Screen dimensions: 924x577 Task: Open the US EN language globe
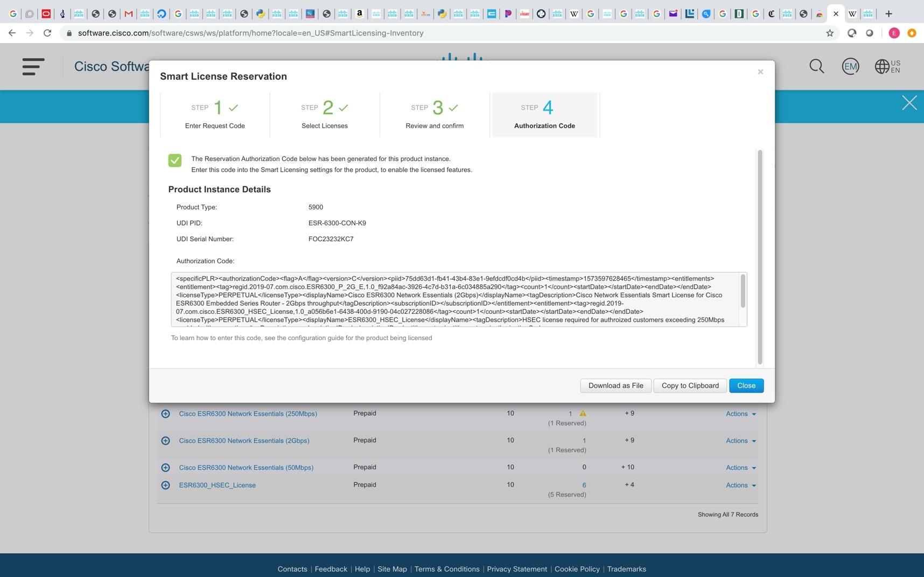(x=887, y=66)
